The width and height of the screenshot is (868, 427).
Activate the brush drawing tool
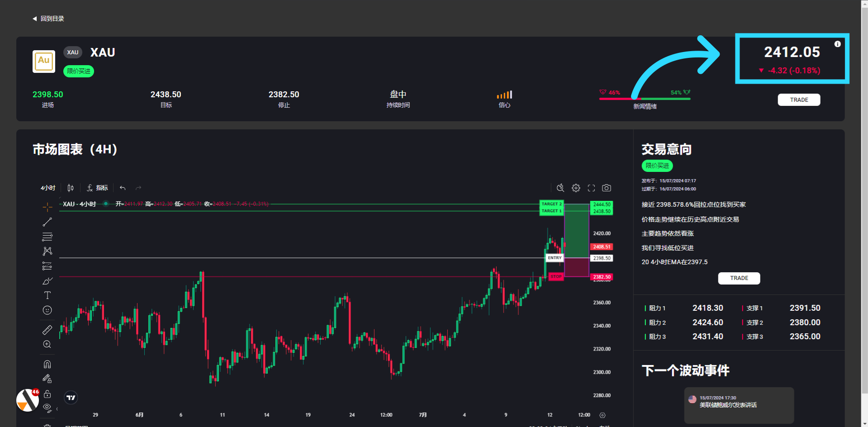coord(47,281)
